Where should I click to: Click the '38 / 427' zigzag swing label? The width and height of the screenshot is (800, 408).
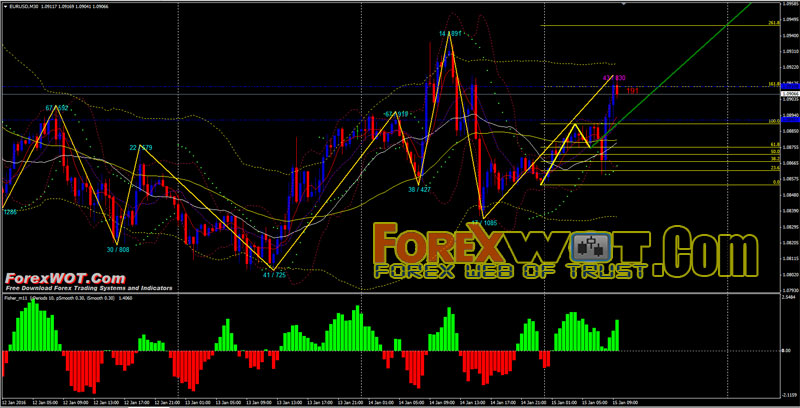pos(418,189)
